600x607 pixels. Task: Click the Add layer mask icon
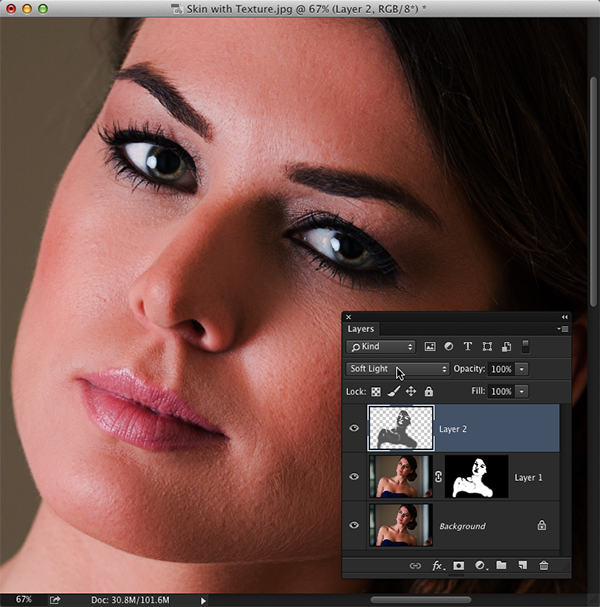point(459,566)
